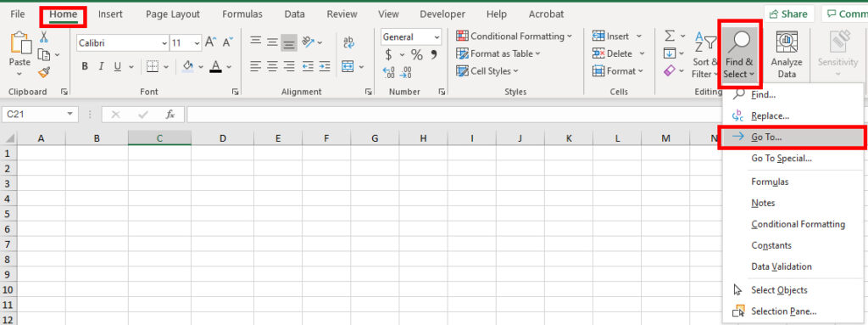Screen dimensions: 868x325
Task: Align text left in cell
Action: point(255,66)
